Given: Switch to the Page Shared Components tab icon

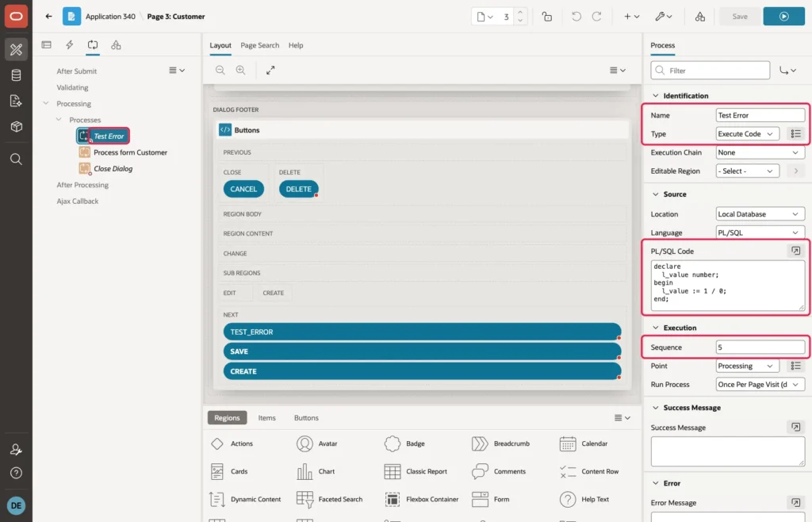Looking at the screenshot, I should tap(116, 45).
